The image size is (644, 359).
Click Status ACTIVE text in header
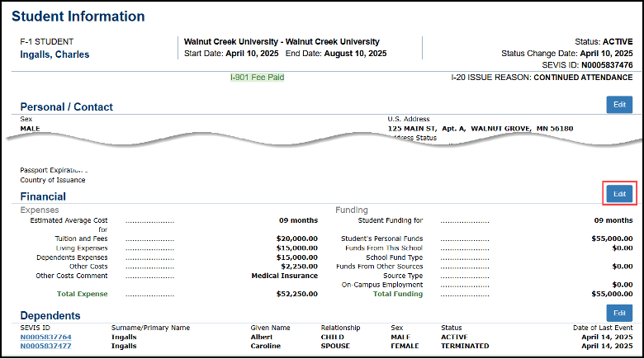point(604,41)
